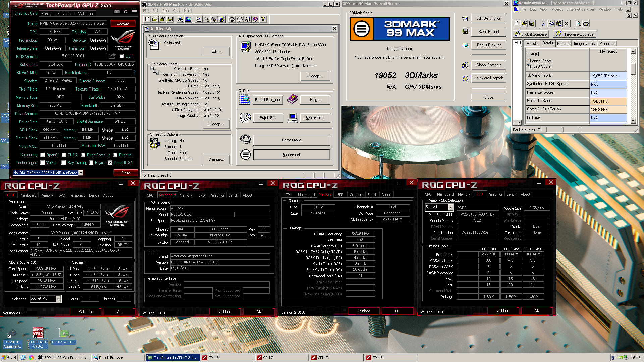The image size is (644, 362).
Task: Toggle CUDA checkbox in GPU-Z
Action: pyautogui.click(x=64, y=155)
